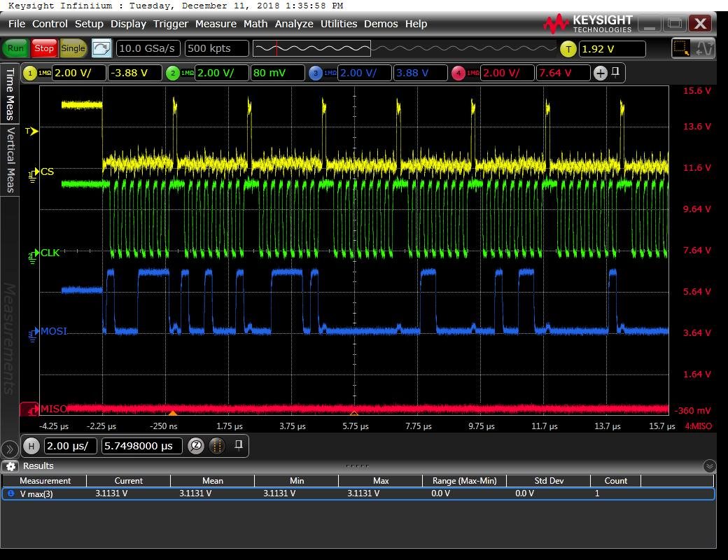Click the auto scale icon next to Single
This screenshot has height=560, width=728.
tap(101, 48)
